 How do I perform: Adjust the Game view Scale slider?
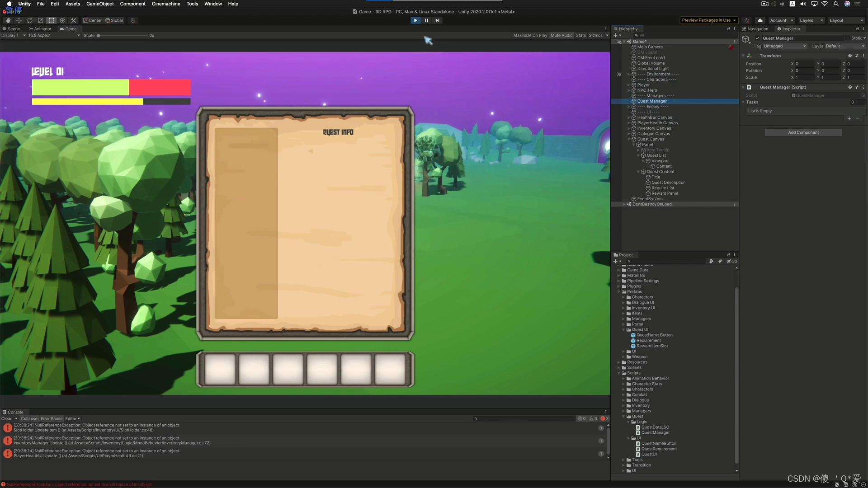click(99, 36)
